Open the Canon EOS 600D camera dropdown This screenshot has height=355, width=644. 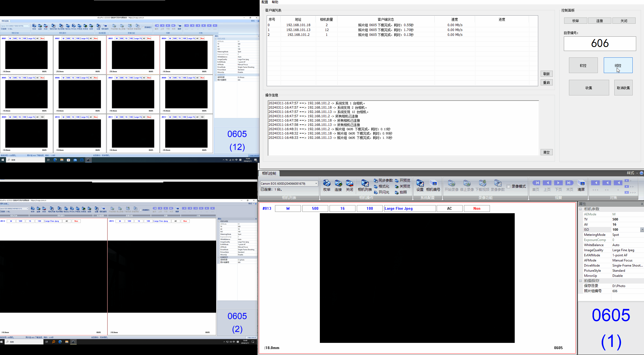(316, 184)
